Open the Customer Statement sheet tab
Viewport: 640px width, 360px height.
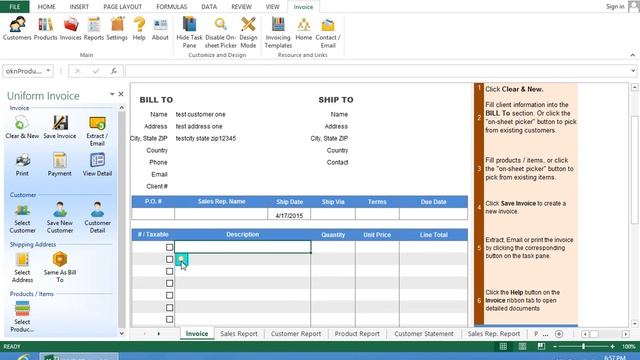[424, 334]
